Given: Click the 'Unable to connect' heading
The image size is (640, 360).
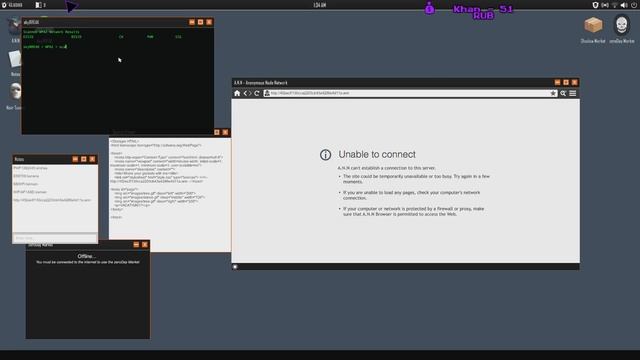Looking at the screenshot, I should 377,154.
